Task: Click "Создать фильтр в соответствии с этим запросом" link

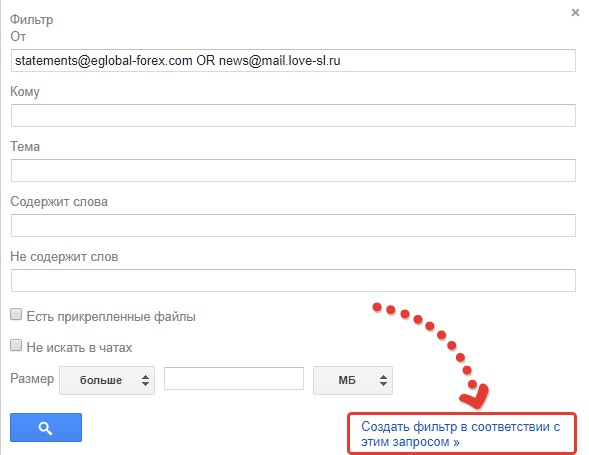Action: [x=461, y=434]
